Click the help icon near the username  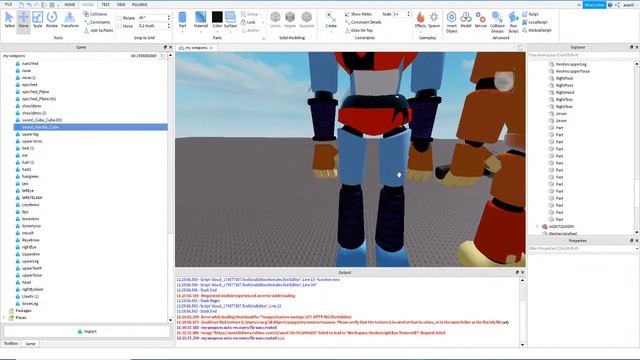610,5
